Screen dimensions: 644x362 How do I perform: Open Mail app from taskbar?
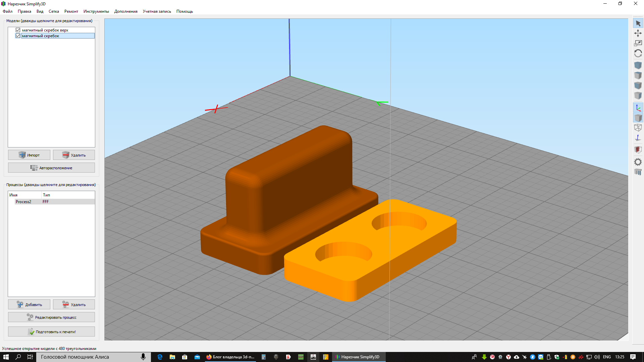[x=197, y=357]
